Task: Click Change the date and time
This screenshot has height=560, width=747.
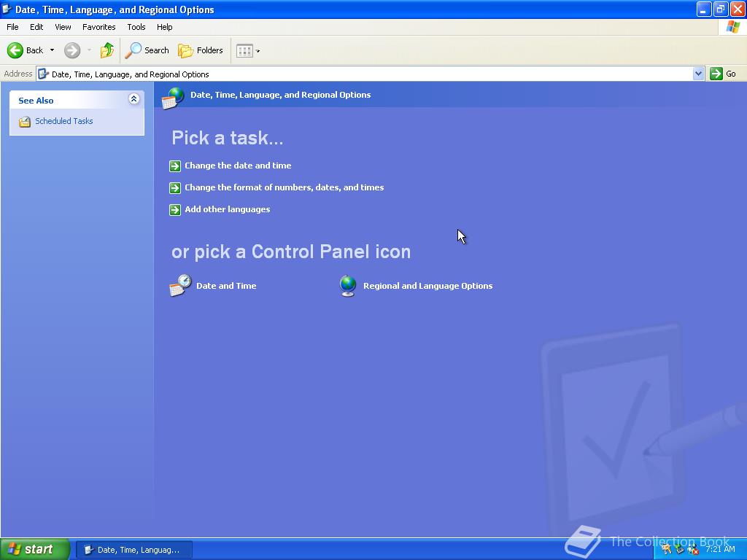Action: coord(238,166)
